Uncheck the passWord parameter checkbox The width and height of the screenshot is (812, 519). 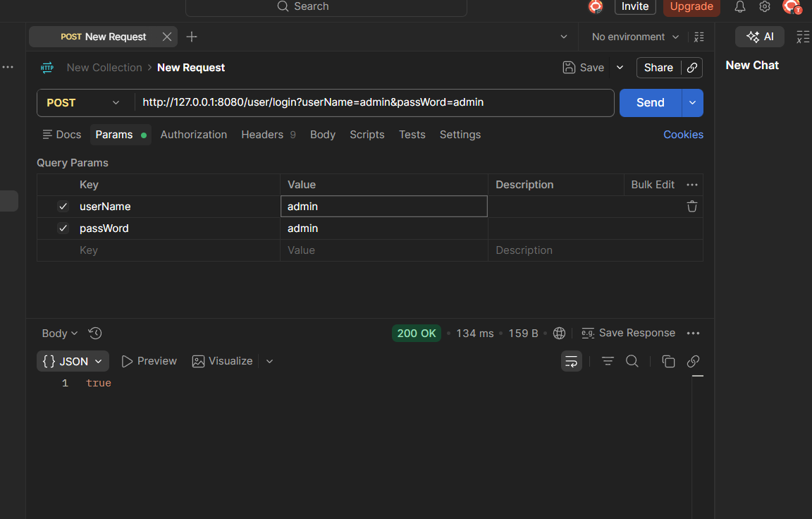click(x=63, y=228)
